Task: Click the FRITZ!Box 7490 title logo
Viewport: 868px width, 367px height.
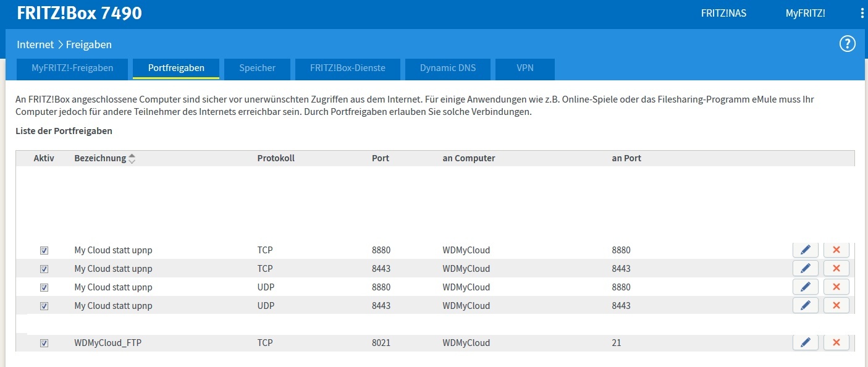Action: (x=79, y=13)
